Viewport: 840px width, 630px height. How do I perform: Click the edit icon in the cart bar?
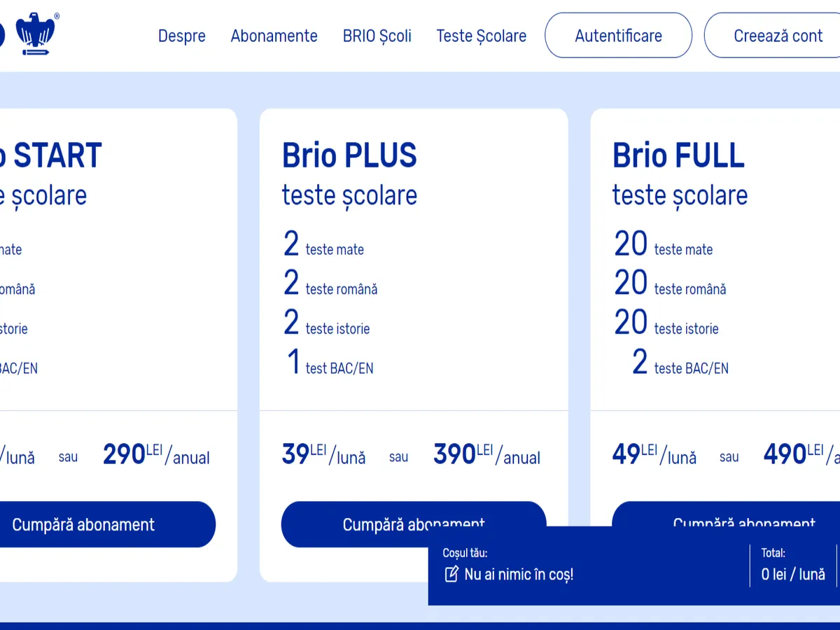tap(451, 575)
